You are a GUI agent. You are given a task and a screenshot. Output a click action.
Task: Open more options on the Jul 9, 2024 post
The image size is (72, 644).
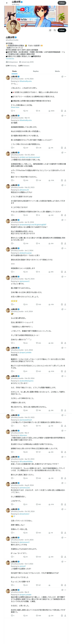[65, 309]
